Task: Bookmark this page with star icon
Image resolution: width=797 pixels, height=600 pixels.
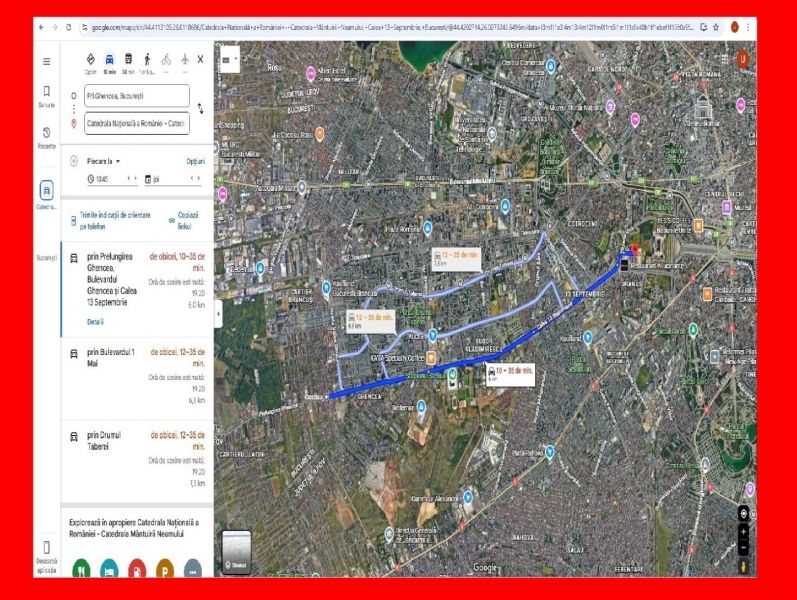Action: [x=716, y=27]
